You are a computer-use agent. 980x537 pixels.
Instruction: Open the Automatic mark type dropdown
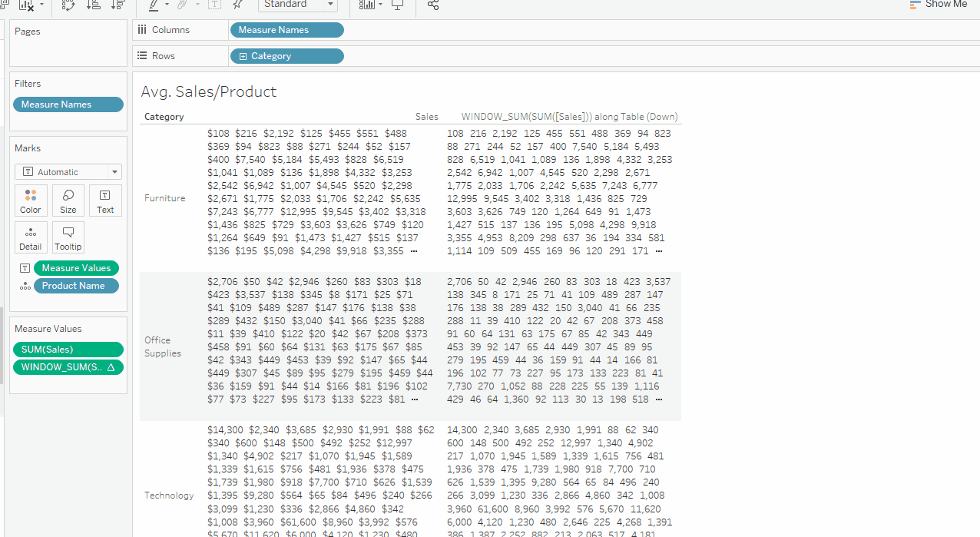(x=68, y=172)
